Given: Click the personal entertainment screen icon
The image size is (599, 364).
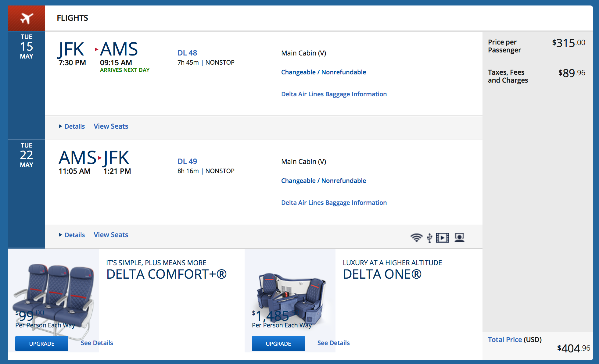Looking at the screenshot, I should [459, 237].
